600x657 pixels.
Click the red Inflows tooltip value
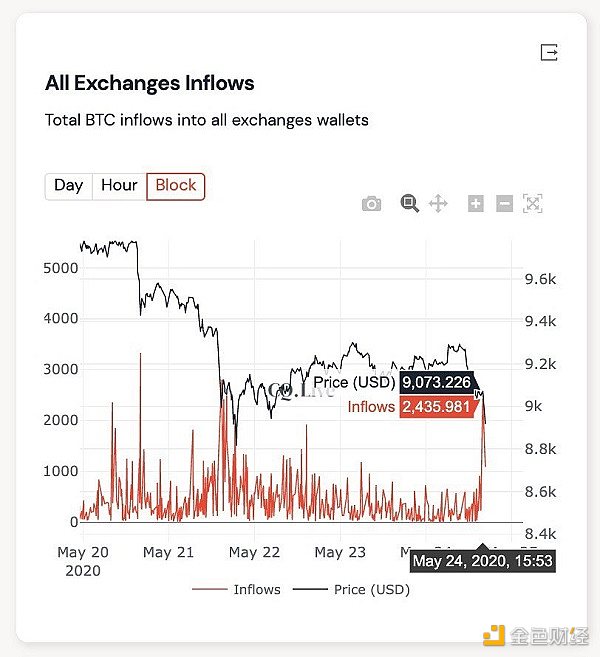[435, 407]
